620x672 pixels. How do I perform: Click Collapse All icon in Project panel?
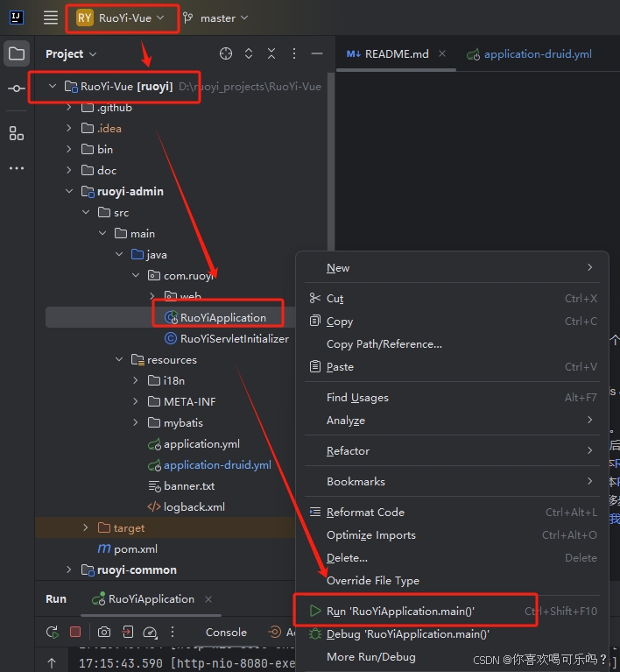pyautogui.click(x=271, y=53)
